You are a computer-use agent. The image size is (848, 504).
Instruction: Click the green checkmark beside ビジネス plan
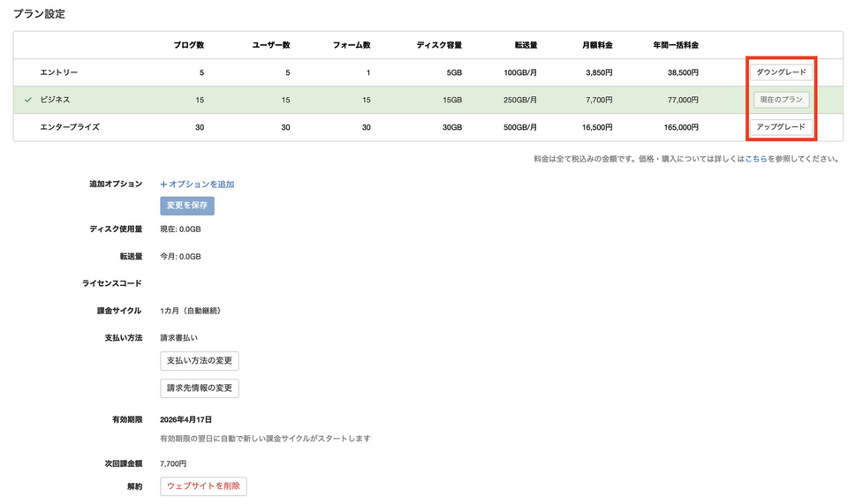coord(28,100)
